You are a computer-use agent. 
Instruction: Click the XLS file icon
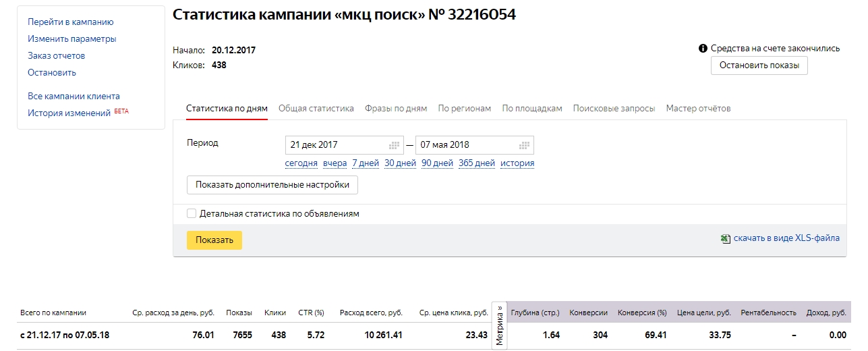[726, 238]
